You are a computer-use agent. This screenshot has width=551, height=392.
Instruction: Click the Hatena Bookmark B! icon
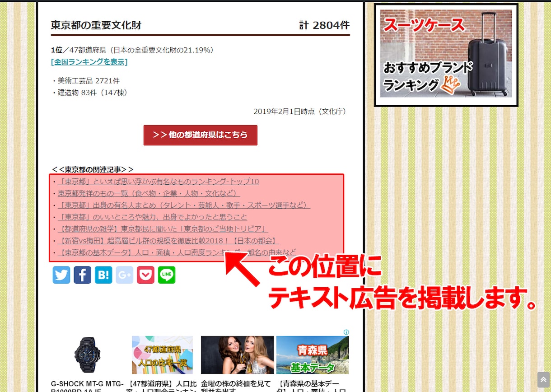tap(103, 275)
